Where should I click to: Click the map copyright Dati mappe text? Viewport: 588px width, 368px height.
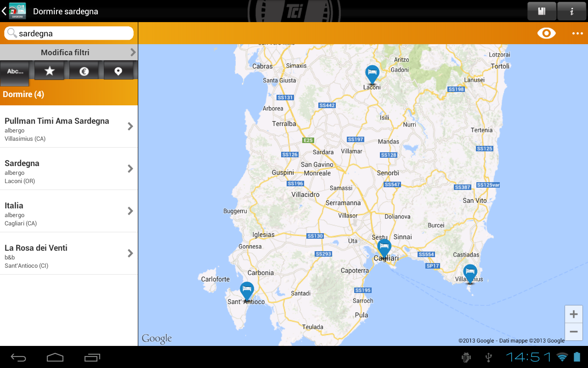pyautogui.click(x=511, y=341)
